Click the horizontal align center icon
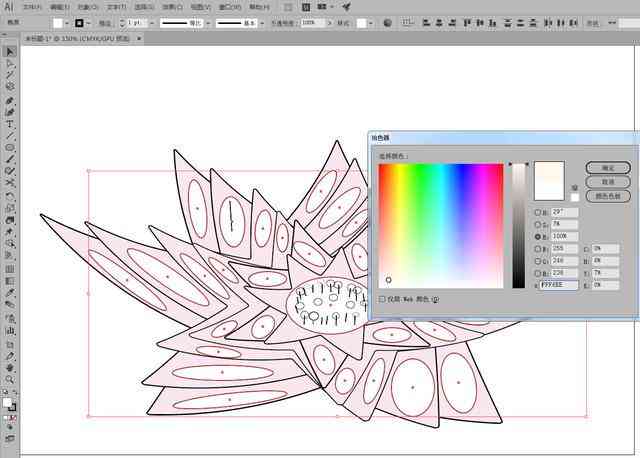 coord(439,23)
